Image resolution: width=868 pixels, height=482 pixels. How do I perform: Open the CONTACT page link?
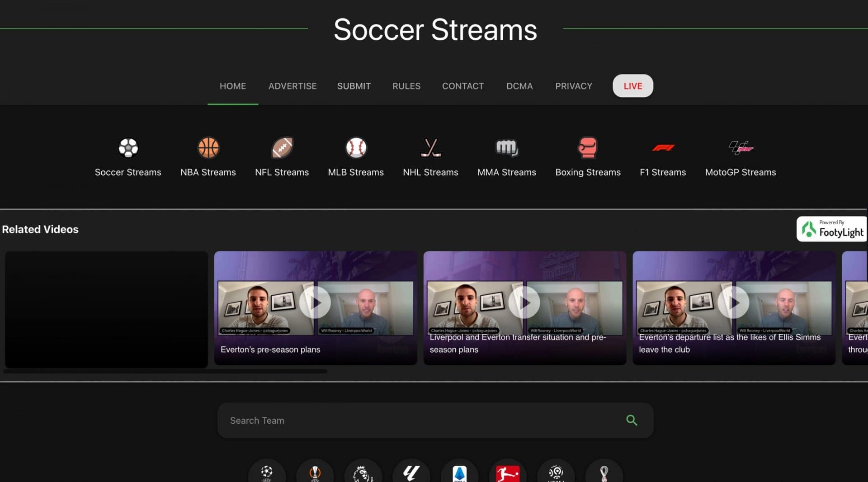(x=463, y=86)
